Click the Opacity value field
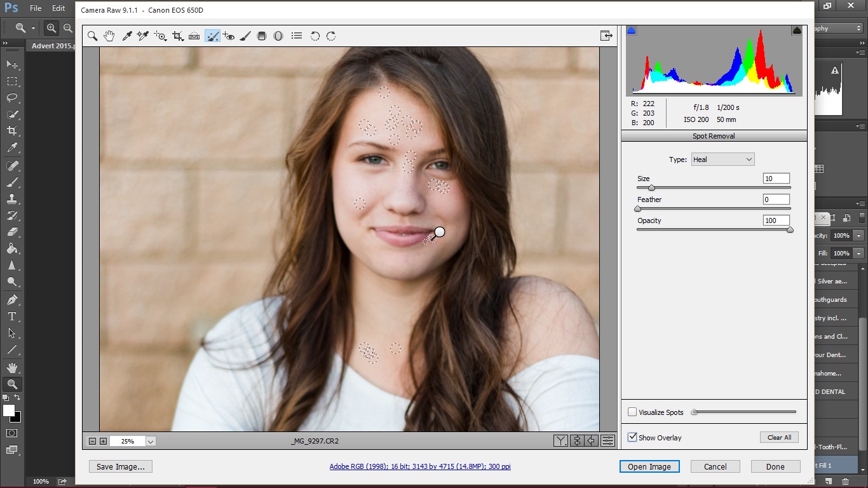 tap(776, 220)
